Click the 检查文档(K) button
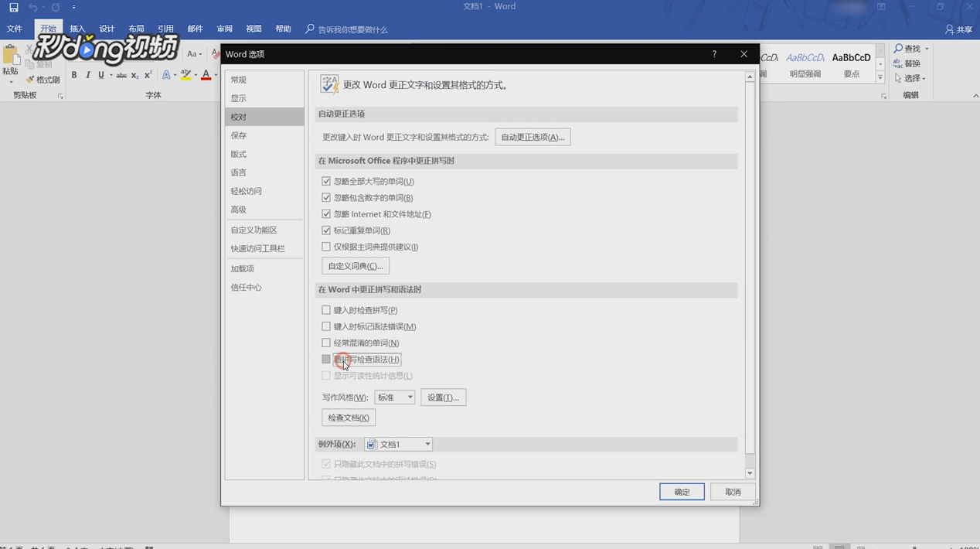This screenshot has width=980, height=549. pos(349,418)
